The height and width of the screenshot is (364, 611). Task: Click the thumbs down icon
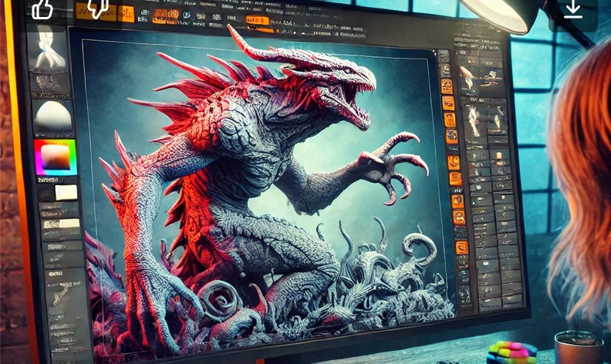tap(97, 8)
